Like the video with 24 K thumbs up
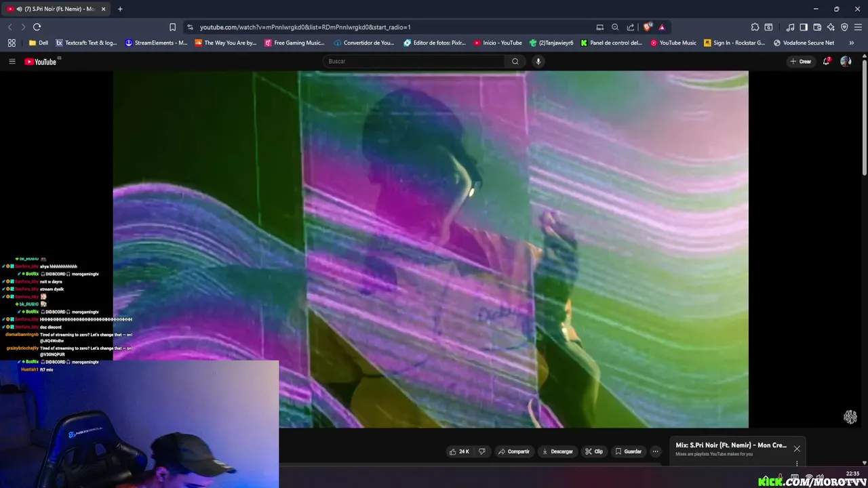This screenshot has width=868, height=488. (x=459, y=451)
